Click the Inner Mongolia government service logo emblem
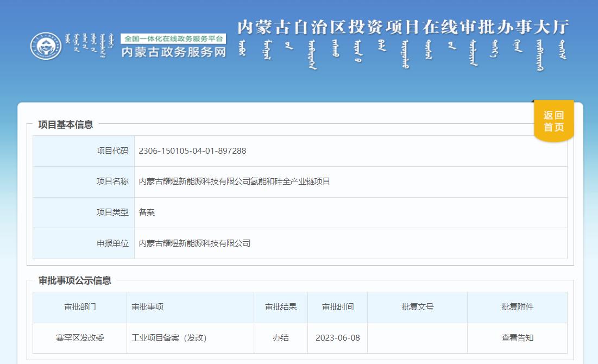This screenshot has height=364, width=598. 48,47
